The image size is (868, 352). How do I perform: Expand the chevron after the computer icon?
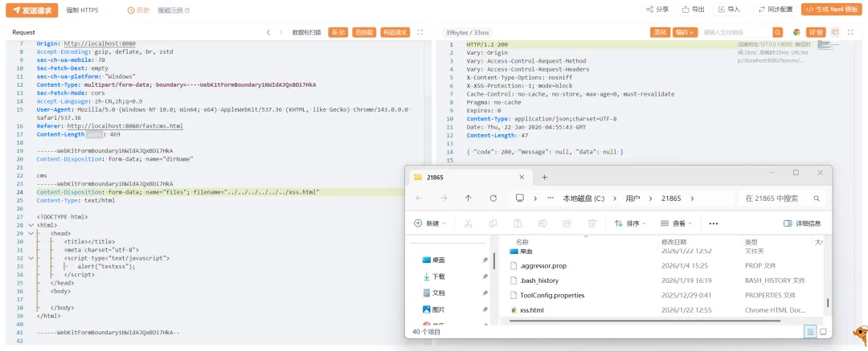[x=535, y=198]
